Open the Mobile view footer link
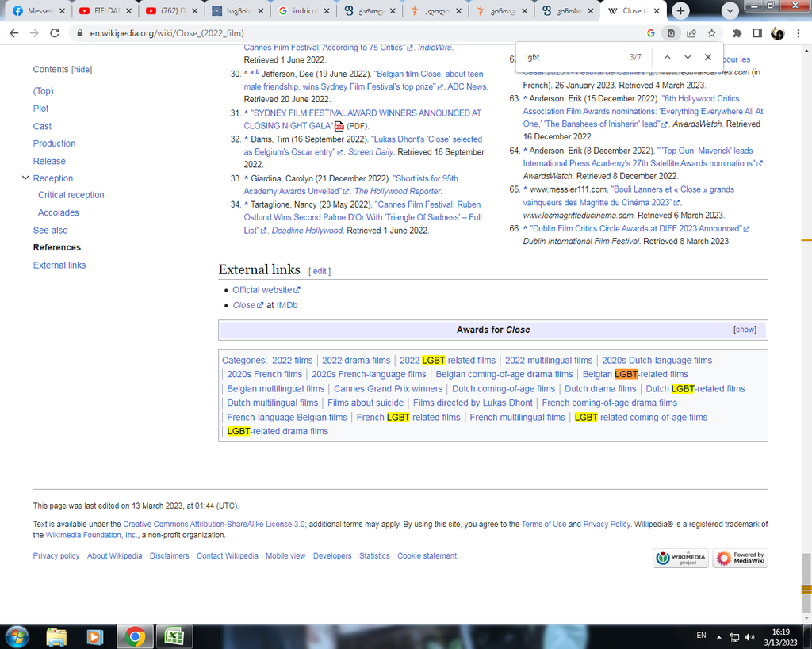 (285, 555)
